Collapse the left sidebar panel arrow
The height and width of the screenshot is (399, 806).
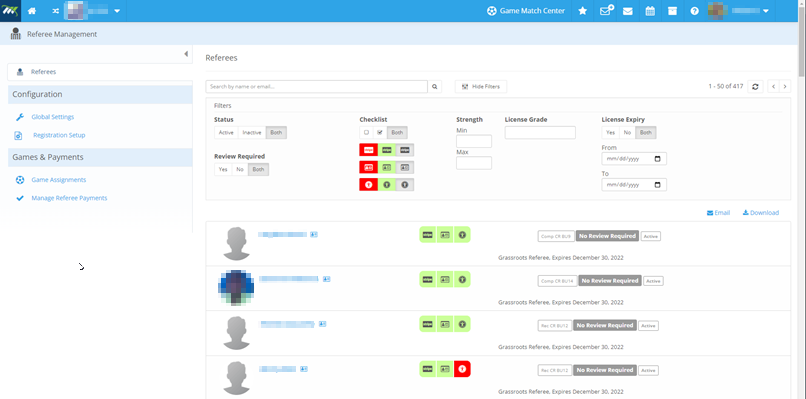point(186,54)
